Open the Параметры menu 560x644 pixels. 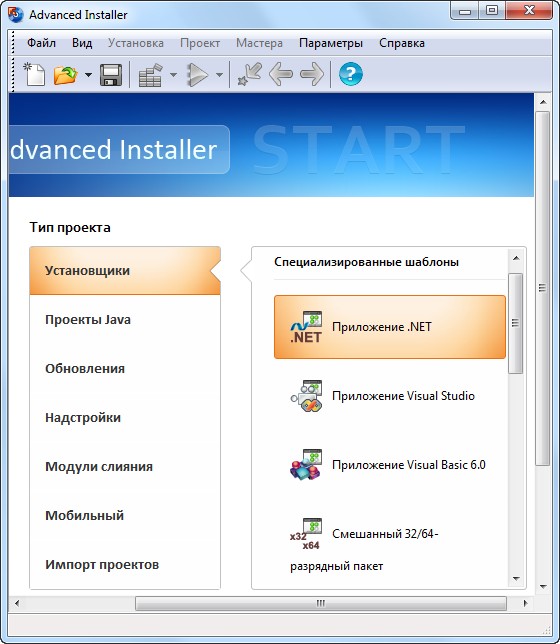[331, 43]
